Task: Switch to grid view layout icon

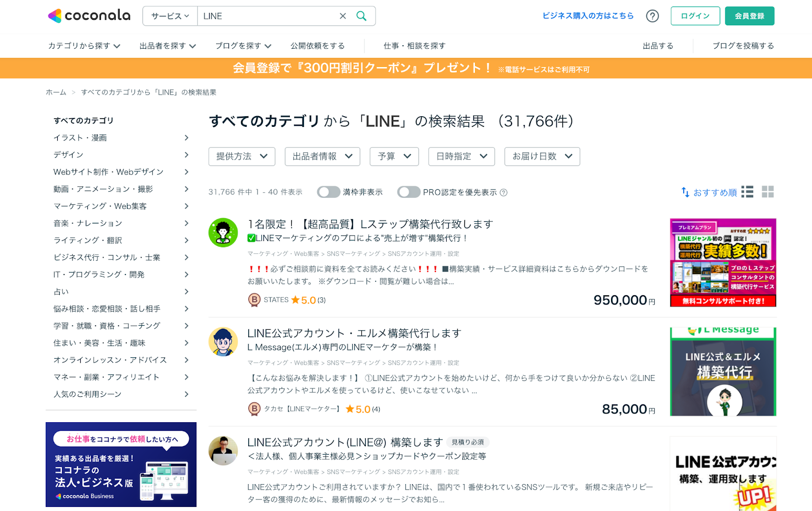Action: coord(768,192)
